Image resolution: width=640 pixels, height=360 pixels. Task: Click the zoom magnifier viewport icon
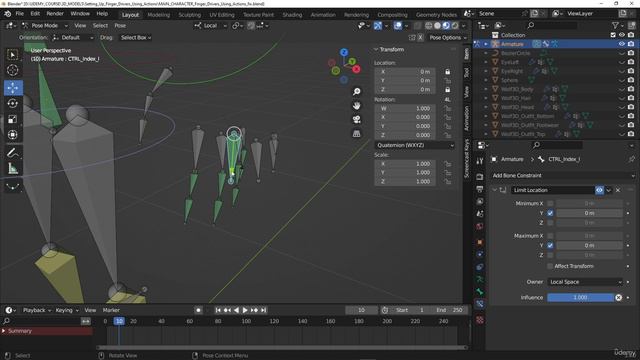357,91
